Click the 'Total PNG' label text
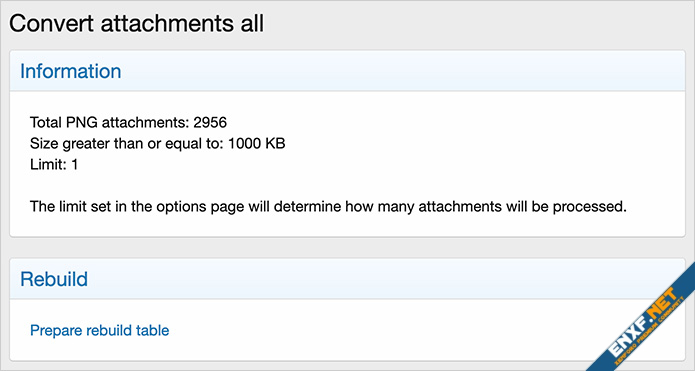This screenshot has width=695, height=371. coord(63,122)
